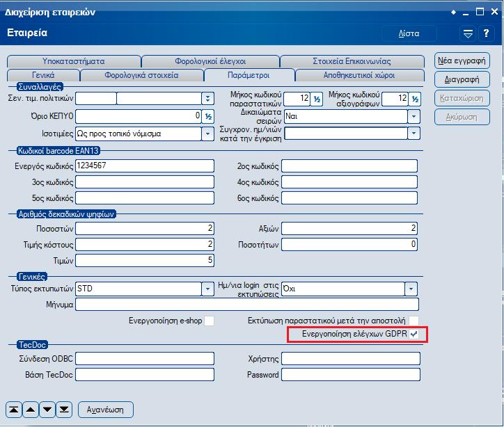Expand Συγχρον. ημ/νιών κατά την έγκριση dropdown
This screenshot has height=427, width=504.
click(x=414, y=134)
